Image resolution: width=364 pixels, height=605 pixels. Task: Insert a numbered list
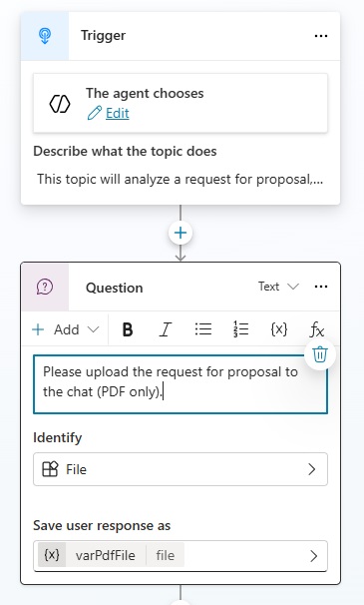[240, 329]
